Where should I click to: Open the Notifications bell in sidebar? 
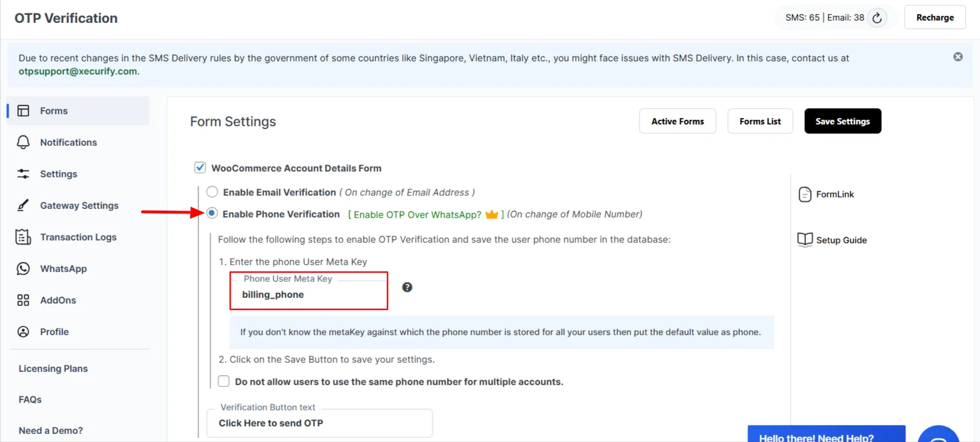click(68, 142)
